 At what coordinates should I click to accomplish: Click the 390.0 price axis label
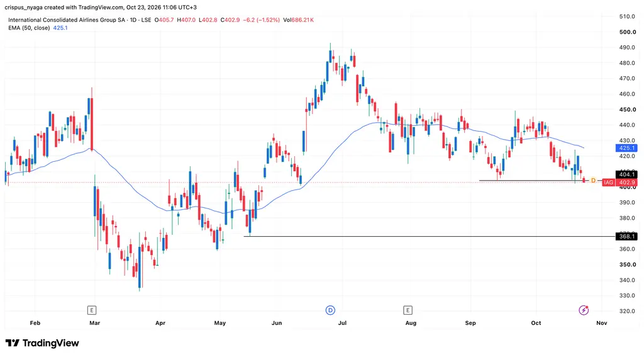tap(628, 202)
